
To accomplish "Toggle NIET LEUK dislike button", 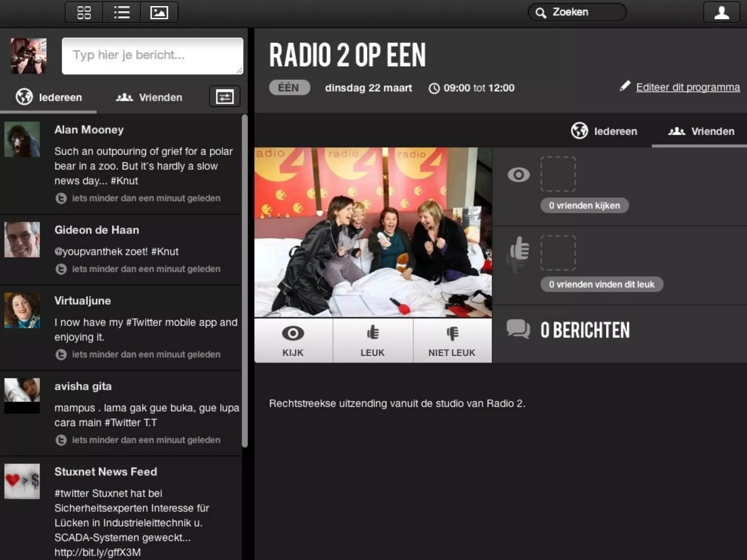I will (x=452, y=341).
